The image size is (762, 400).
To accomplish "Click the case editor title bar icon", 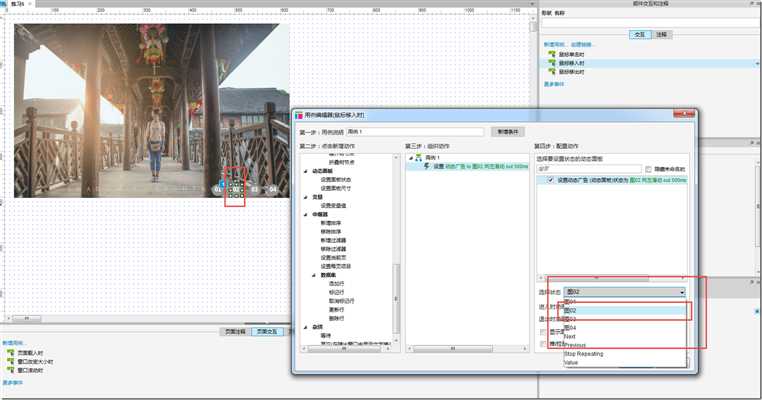I will (299, 115).
